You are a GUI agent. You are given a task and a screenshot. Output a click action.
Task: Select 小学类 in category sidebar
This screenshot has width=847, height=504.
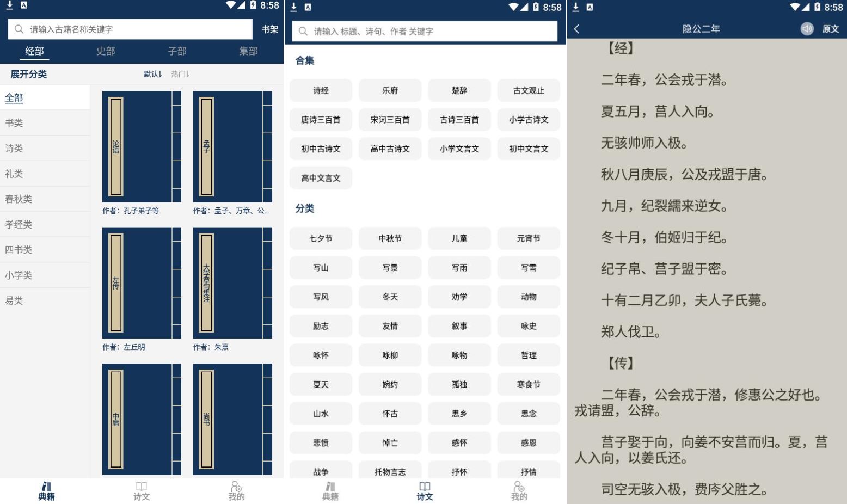(45, 275)
